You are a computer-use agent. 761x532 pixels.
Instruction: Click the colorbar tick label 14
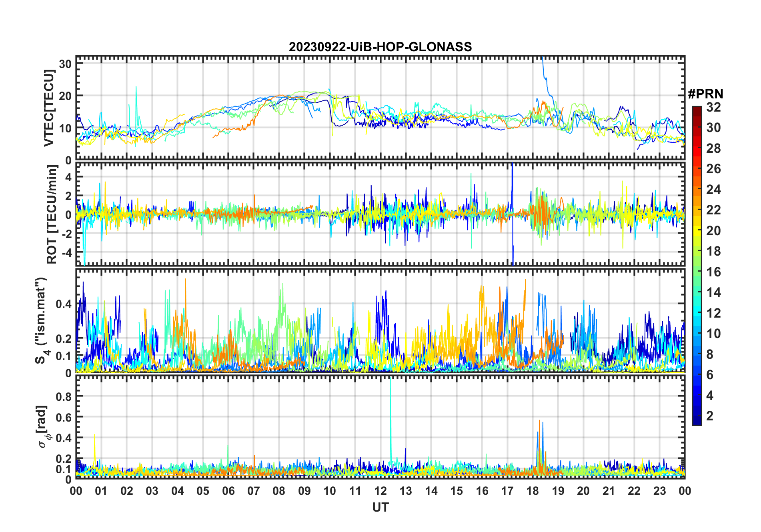(x=713, y=292)
